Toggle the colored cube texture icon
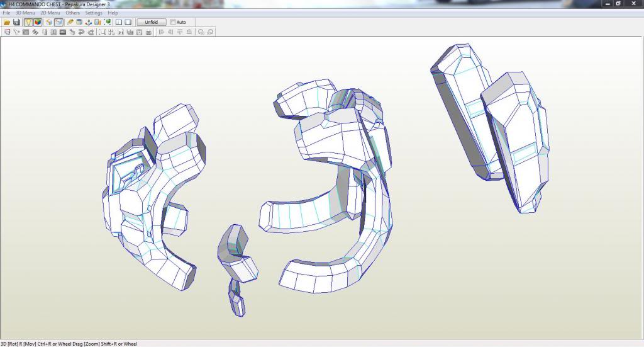Image resolution: width=644 pixels, height=347 pixels. point(38,22)
